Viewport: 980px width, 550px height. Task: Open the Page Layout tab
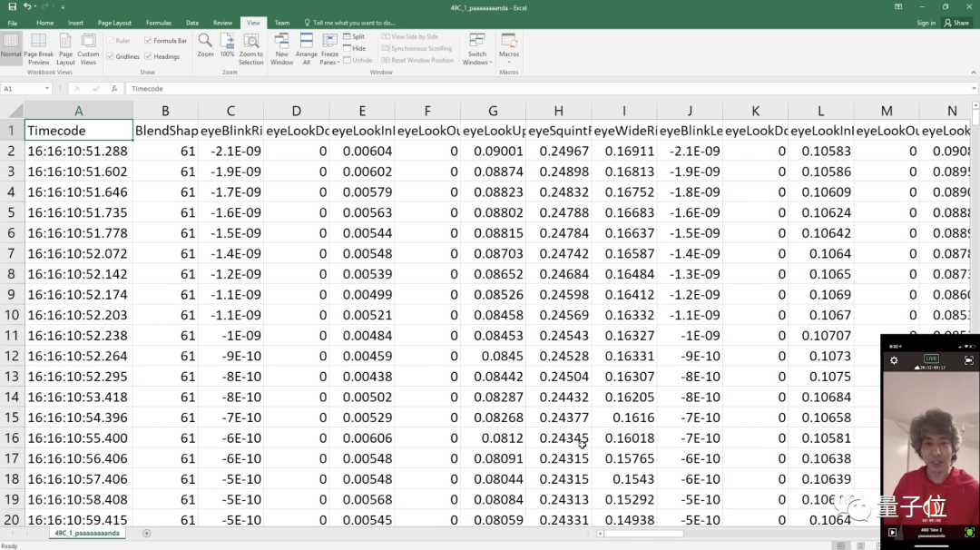(114, 23)
